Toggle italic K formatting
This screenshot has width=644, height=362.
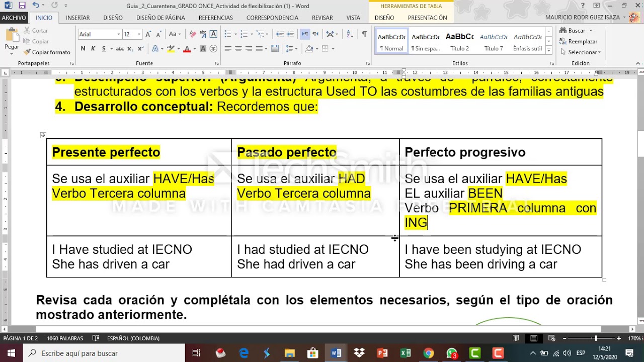coord(93,49)
